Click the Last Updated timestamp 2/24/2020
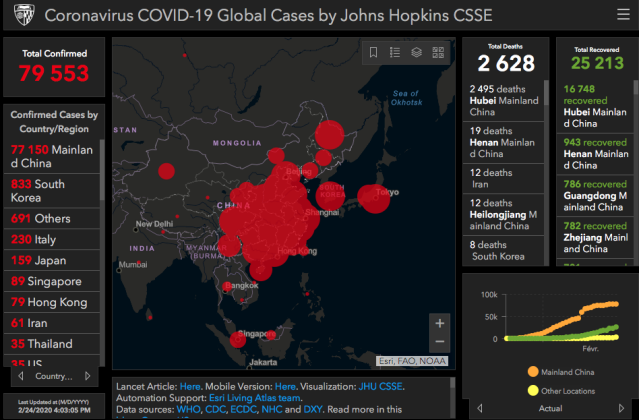639x420 pixels. pos(54,410)
